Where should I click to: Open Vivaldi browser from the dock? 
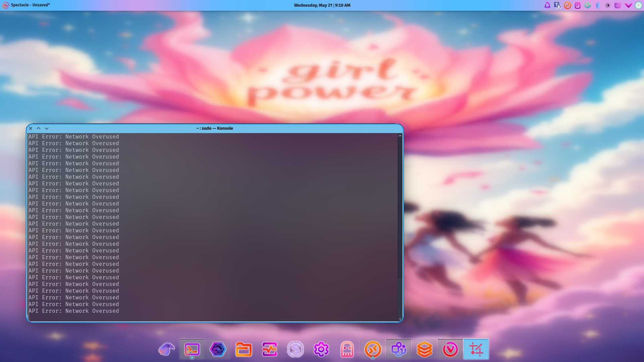click(450, 349)
